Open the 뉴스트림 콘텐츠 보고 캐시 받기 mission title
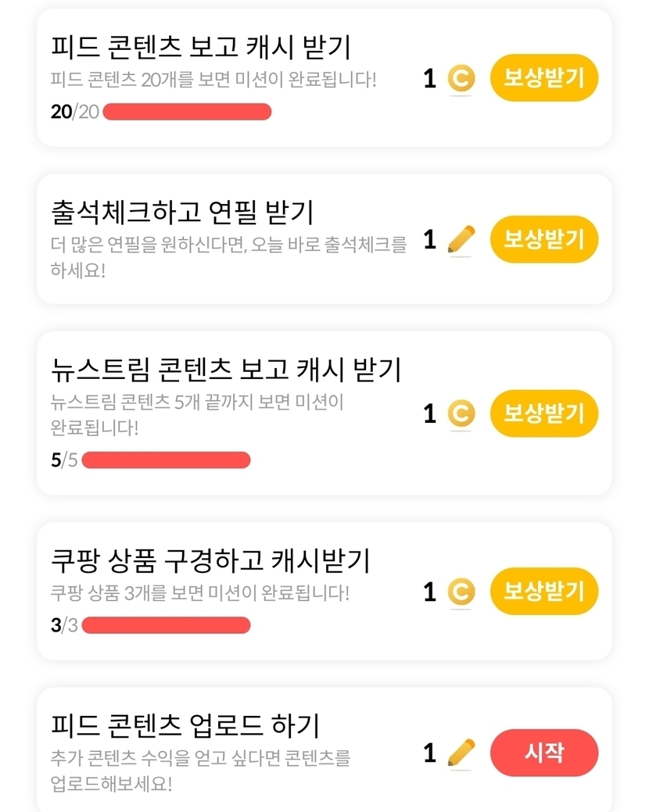 [225, 368]
